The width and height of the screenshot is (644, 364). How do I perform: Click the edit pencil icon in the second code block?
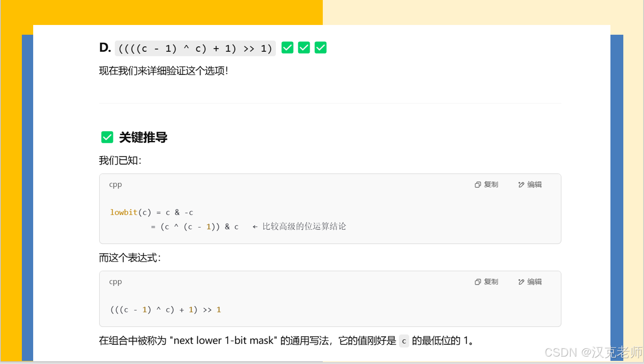[521, 282]
